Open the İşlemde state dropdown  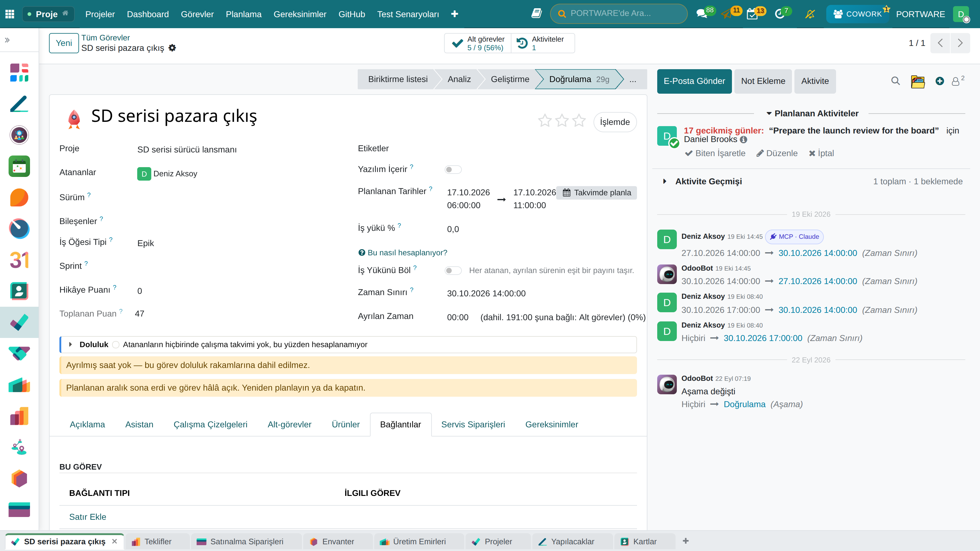[x=615, y=122]
